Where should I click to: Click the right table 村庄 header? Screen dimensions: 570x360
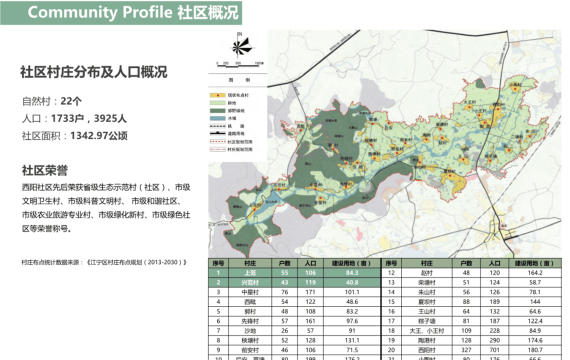[427, 263]
